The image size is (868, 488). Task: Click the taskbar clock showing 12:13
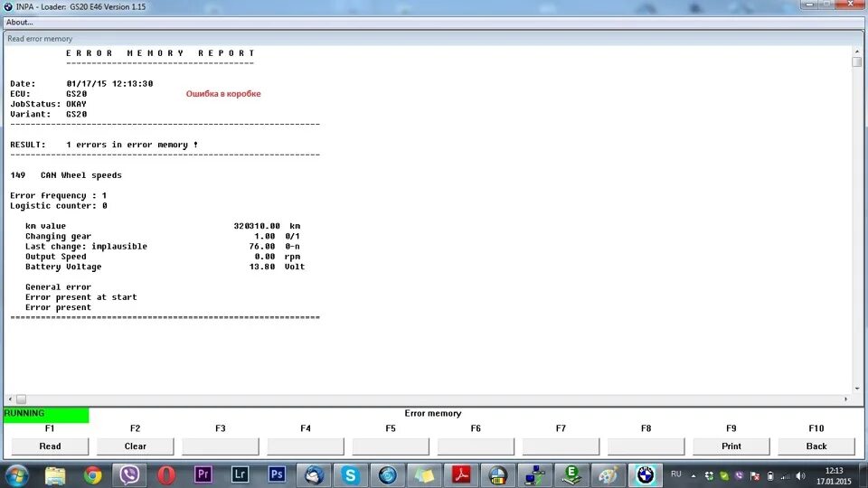pyautogui.click(x=834, y=476)
